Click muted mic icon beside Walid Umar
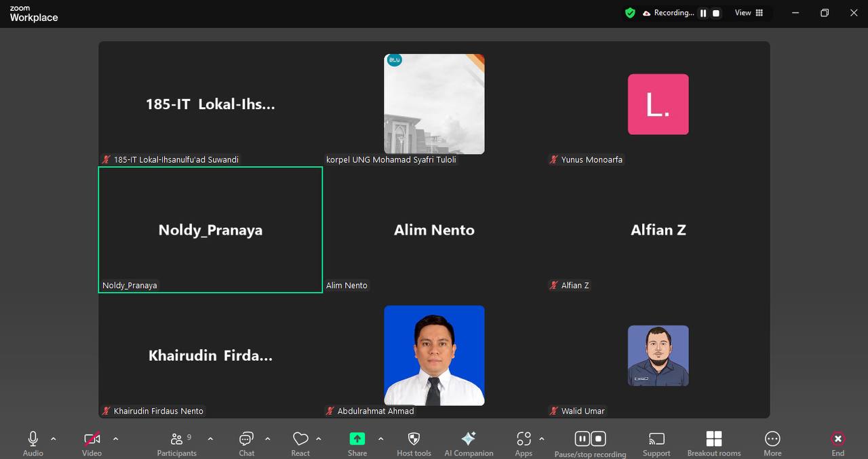 click(x=554, y=411)
